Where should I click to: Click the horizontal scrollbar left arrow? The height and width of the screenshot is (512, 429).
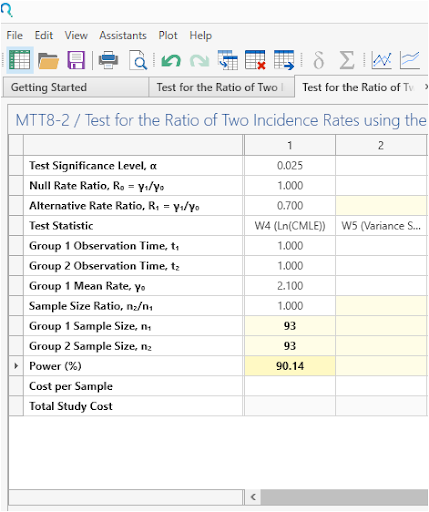pos(253,497)
